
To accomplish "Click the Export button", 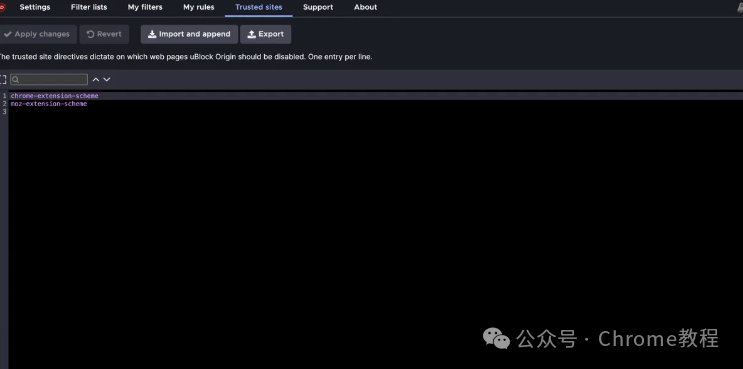I will 265,34.
